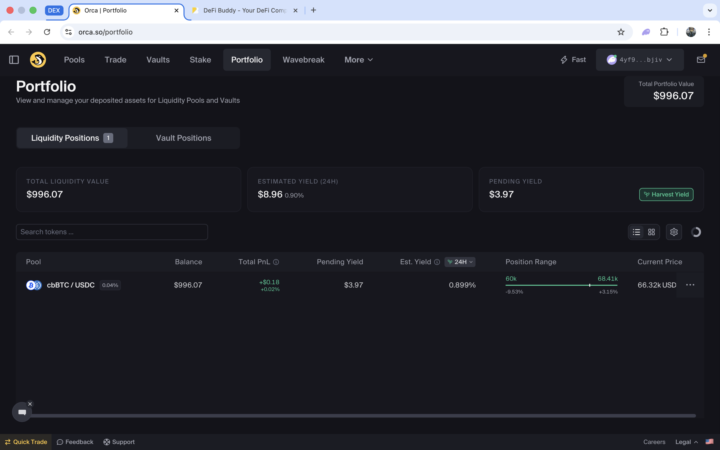
Task: Click the Total Portfolio Value $996.07 card
Action: tap(664, 91)
